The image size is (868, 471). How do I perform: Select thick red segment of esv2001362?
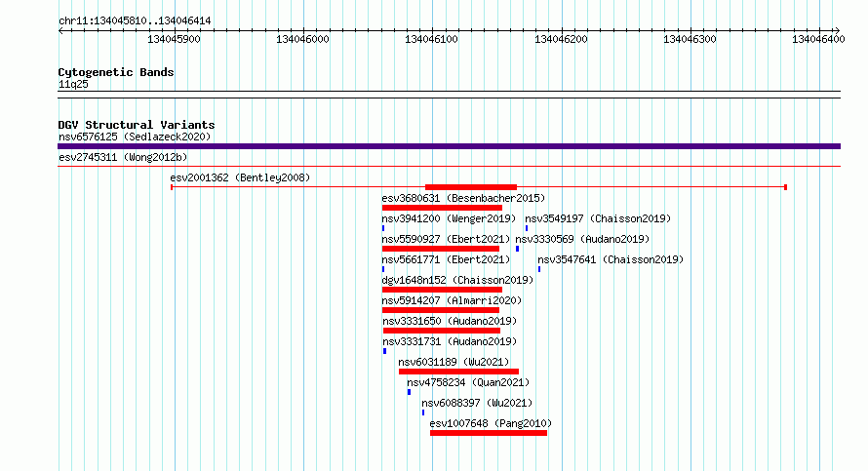(x=470, y=187)
